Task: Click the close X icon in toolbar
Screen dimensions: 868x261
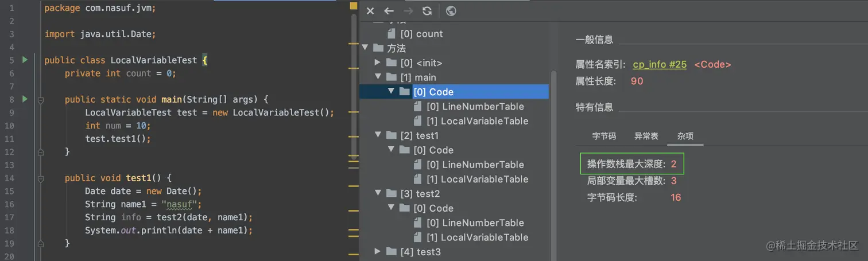Action: tap(370, 11)
